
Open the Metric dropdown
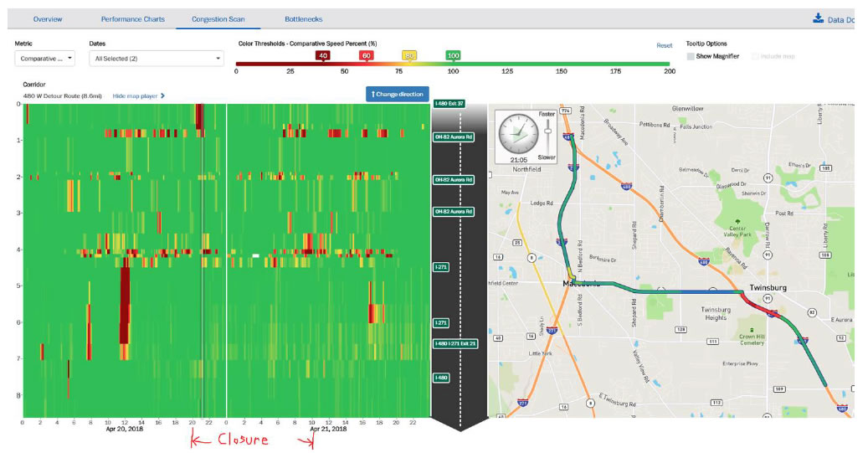click(x=45, y=59)
